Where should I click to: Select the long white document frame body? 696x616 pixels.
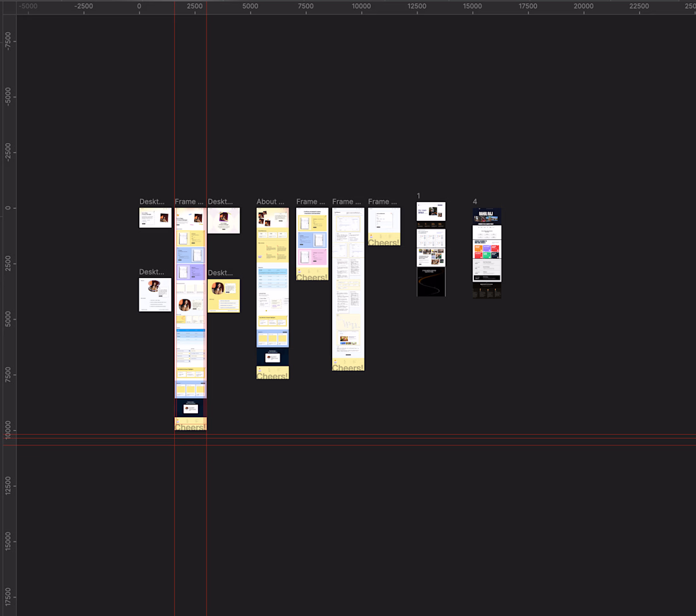coord(349,289)
